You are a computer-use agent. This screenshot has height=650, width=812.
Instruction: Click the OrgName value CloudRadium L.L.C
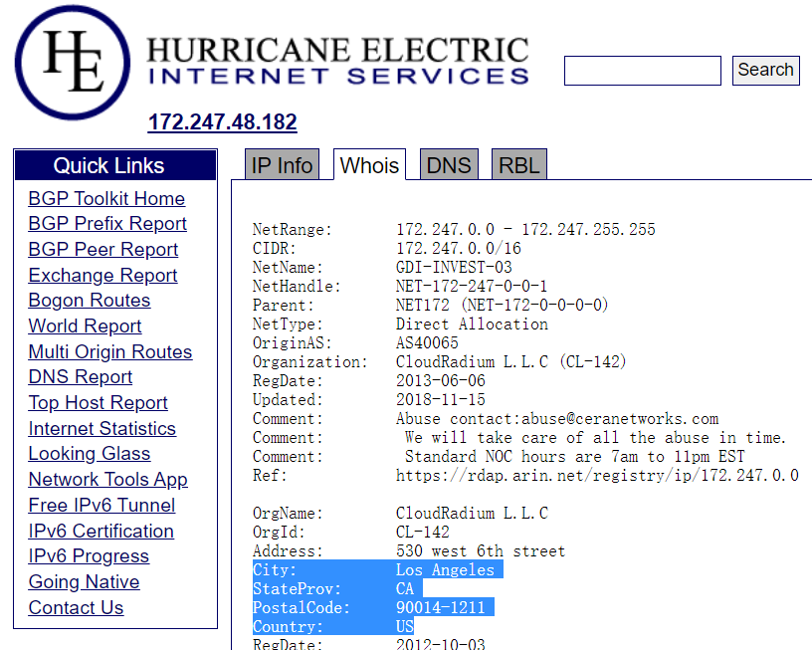(472, 514)
